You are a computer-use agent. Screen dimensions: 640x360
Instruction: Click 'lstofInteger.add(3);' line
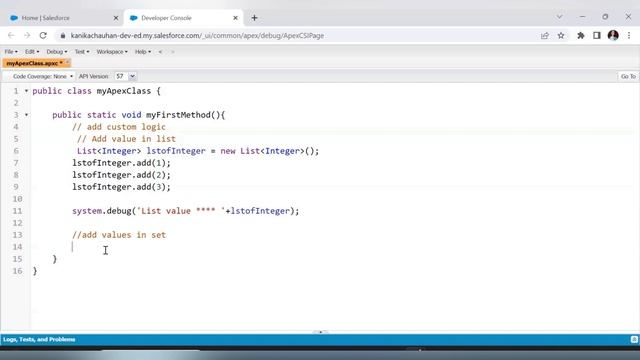click(121, 187)
